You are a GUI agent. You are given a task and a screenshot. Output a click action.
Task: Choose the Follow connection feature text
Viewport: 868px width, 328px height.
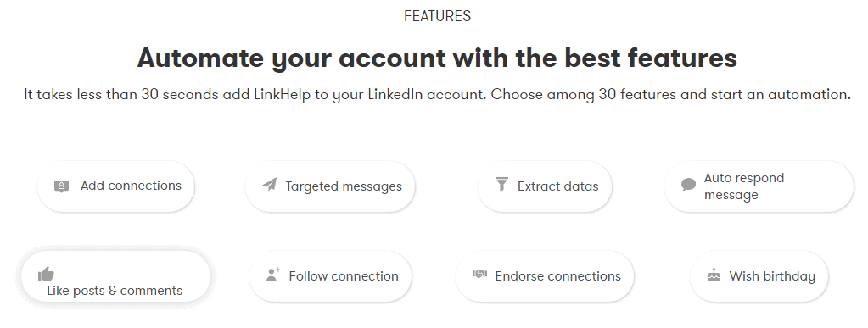coord(344,276)
